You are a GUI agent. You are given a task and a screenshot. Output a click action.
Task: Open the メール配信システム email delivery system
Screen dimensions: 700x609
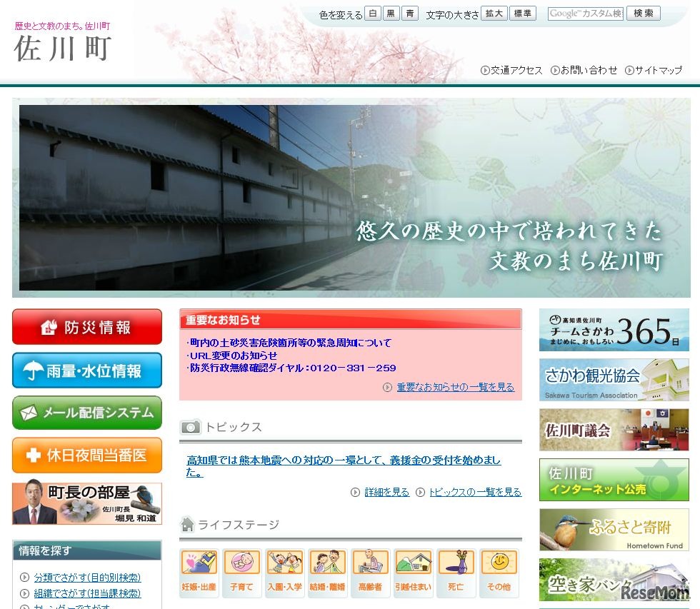click(x=86, y=413)
